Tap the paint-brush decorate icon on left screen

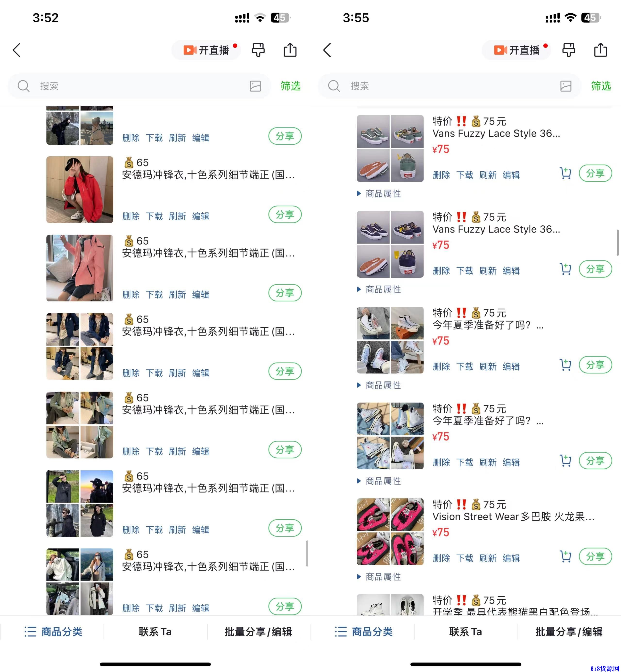tap(258, 50)
